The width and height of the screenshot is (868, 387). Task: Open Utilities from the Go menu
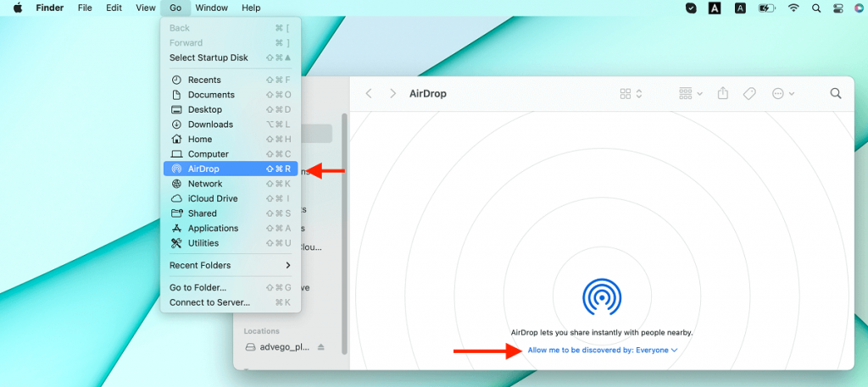(x=231, y=243)
